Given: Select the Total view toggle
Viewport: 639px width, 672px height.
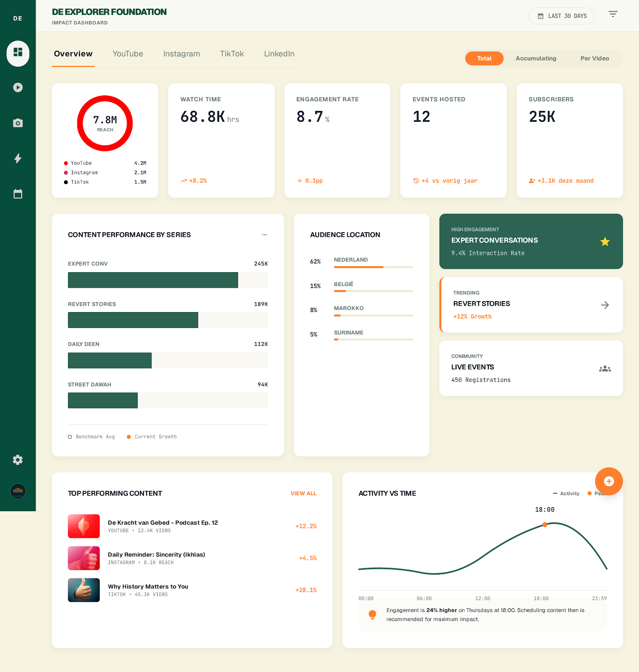Looking at the screenshot, I should (484, 58).
